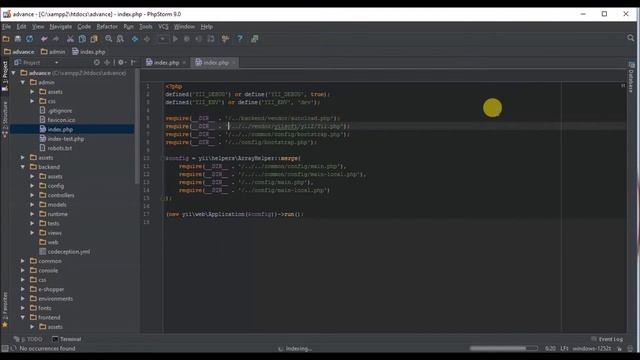Click the Synchronize toolbar icon

point(29,39)
